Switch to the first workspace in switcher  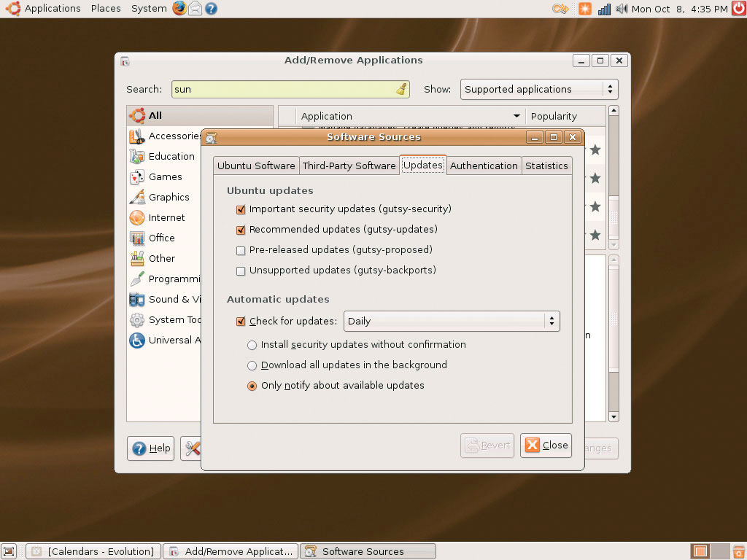700,551
